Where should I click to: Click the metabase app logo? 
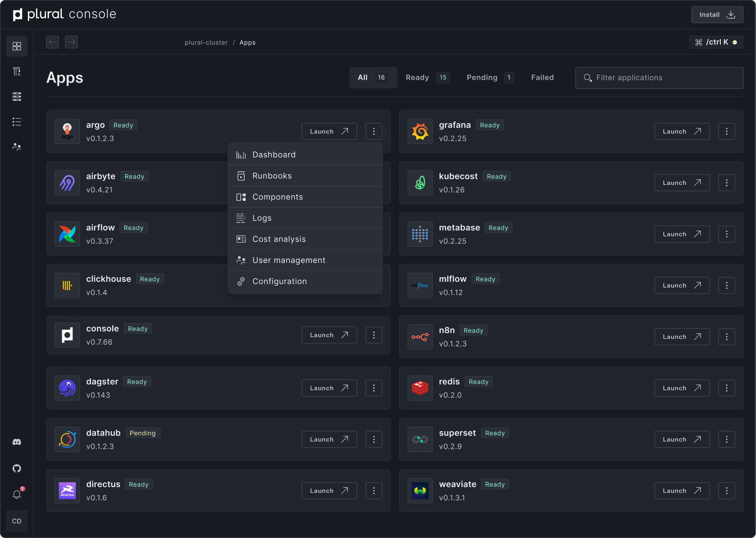(x=420, y=234)
